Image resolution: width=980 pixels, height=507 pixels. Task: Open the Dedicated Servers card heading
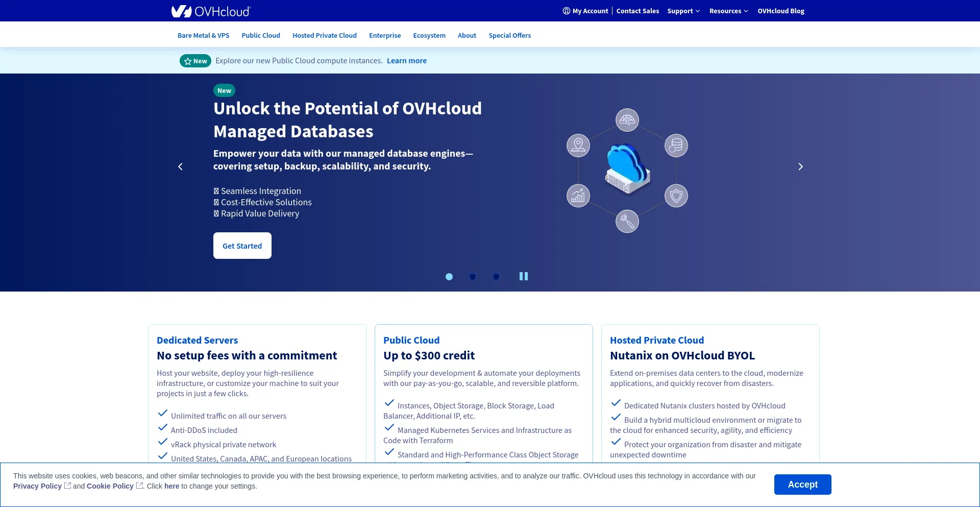click(x=197, y=340)
